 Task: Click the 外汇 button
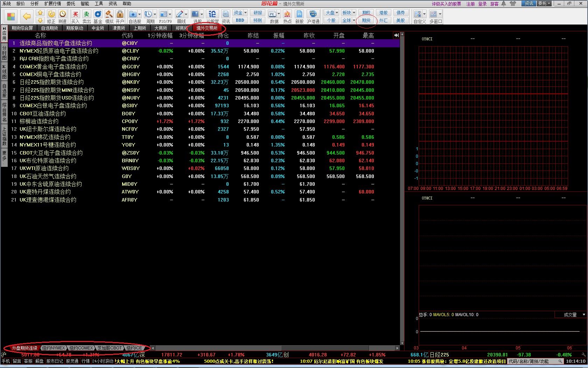383,20
